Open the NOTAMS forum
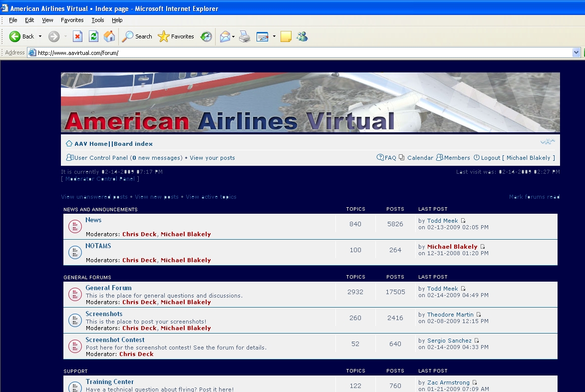585x392 pixels. (x=98, y=246)
